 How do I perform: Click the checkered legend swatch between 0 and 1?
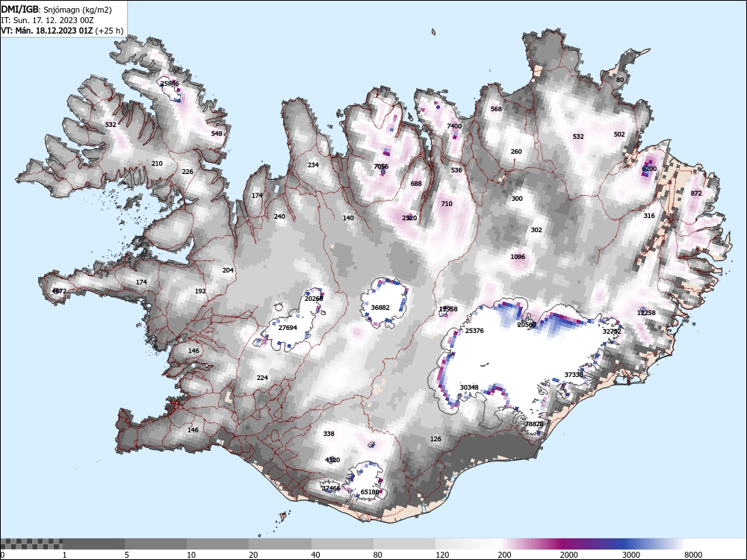coord(31,544)
